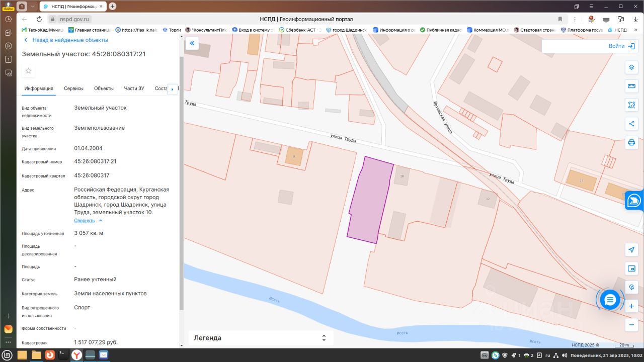Open the map layers icon
This screenshot has height=362, width=644.
(631, 67)
